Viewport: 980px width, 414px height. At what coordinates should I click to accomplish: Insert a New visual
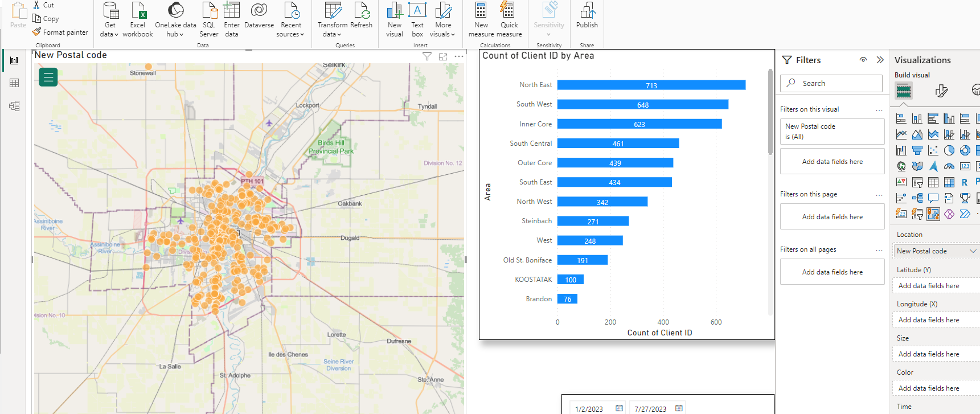tap(395, 20)
